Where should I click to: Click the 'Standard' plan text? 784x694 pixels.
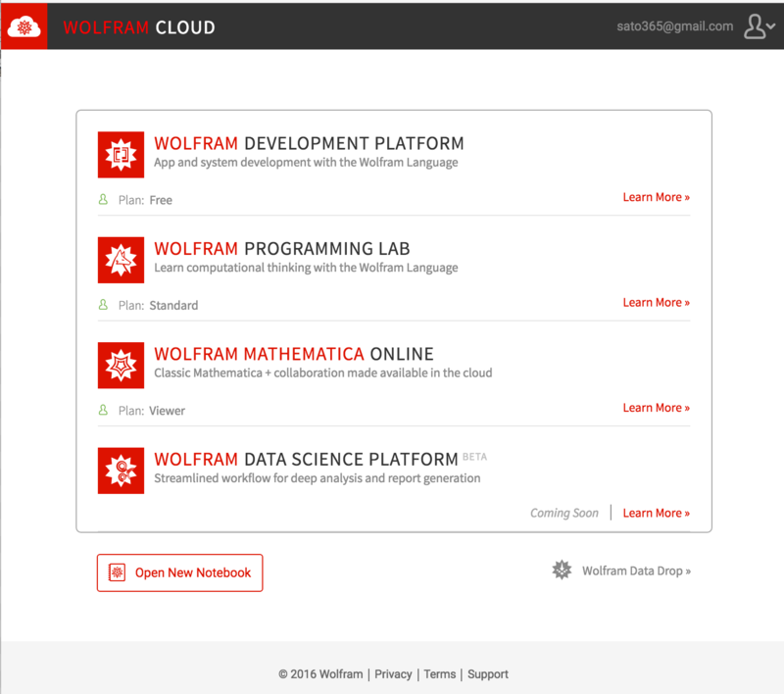pyautogui.click(x=173, y=305)
